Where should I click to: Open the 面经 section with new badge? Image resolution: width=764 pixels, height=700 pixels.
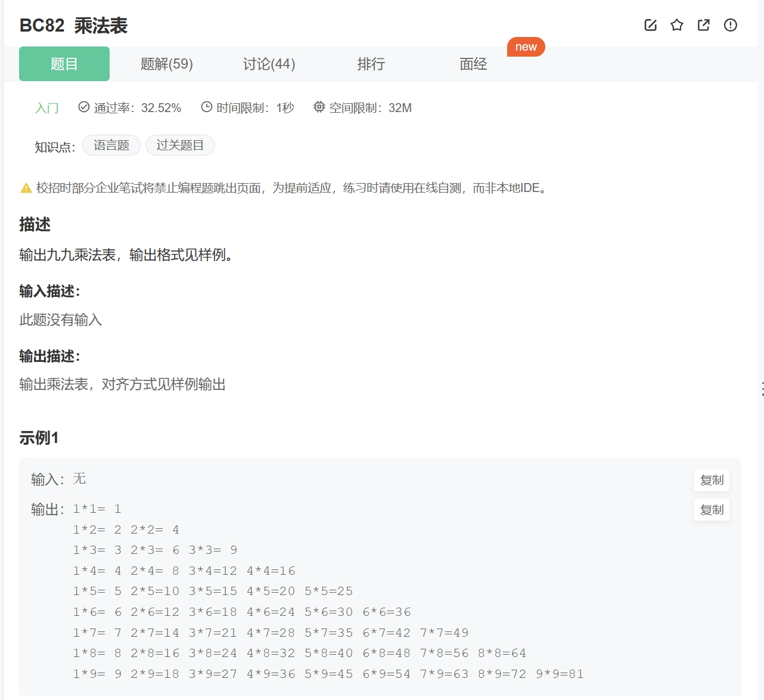coord(473,64)
